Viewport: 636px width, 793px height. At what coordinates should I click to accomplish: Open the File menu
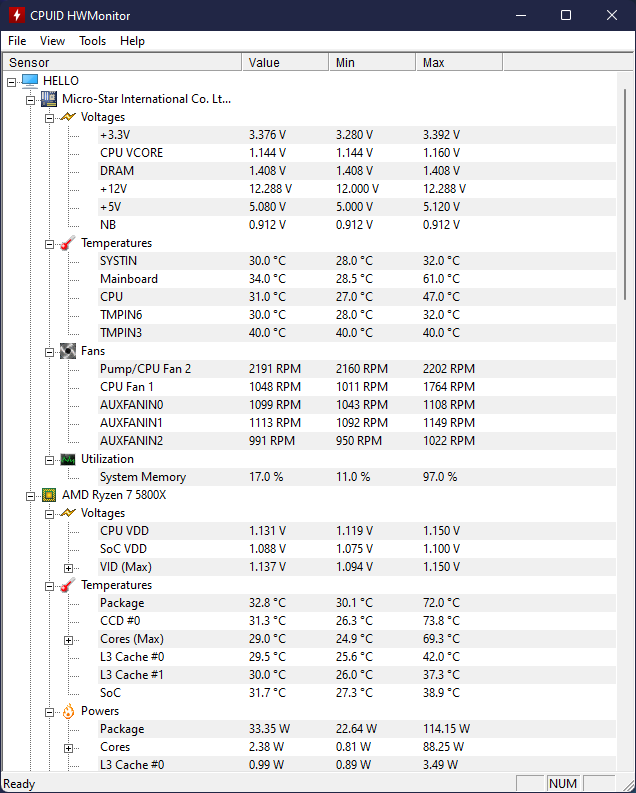pos(17,41)
